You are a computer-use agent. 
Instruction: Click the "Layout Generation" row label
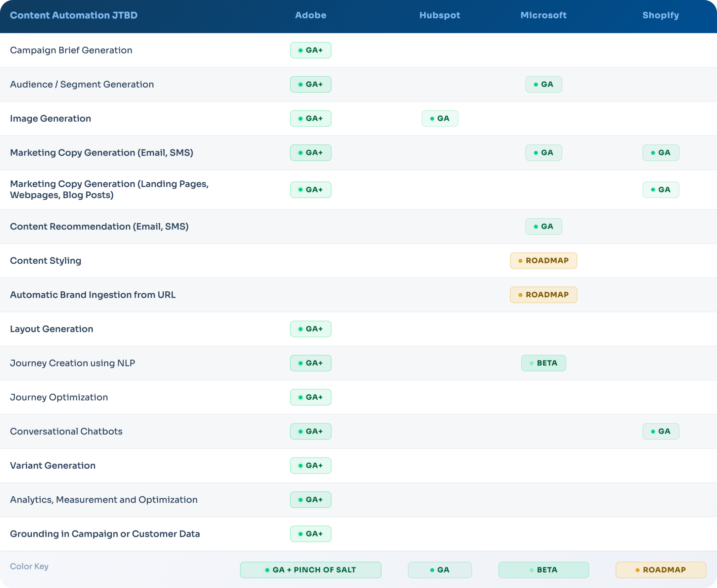tap(52, 329)
